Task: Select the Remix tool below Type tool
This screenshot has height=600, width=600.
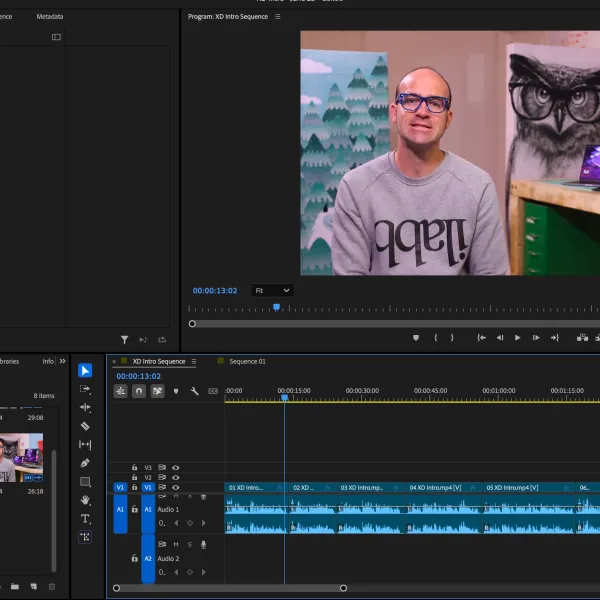Action: click(85, 537)
